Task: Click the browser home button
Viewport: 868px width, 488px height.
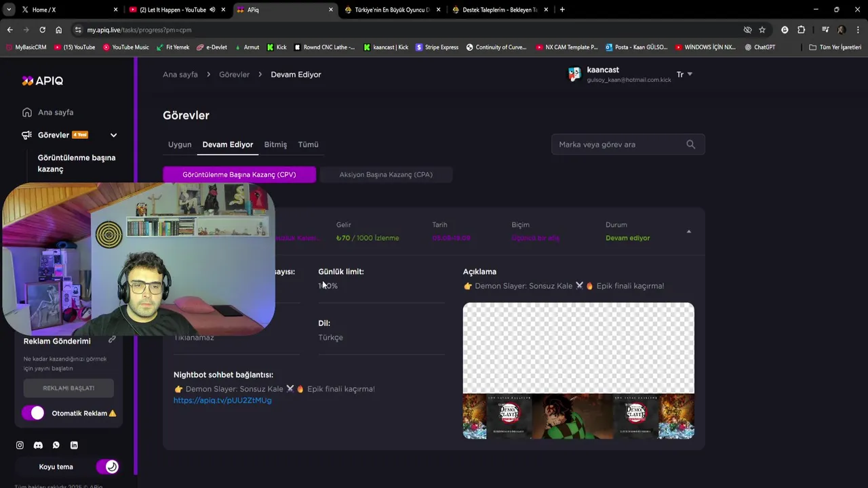Action: tap(58, 30)
